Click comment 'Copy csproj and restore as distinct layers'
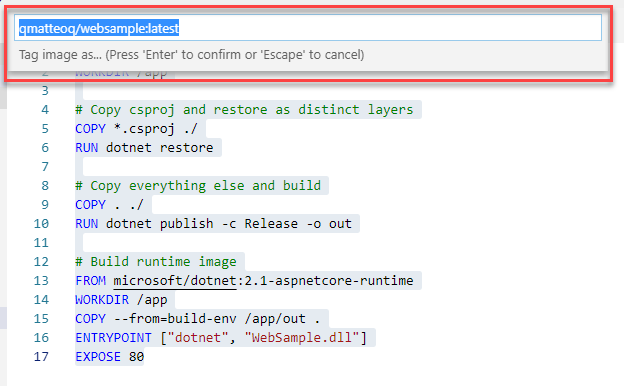Viewport: 624px width, 386px height. click(x=244, y=109)
